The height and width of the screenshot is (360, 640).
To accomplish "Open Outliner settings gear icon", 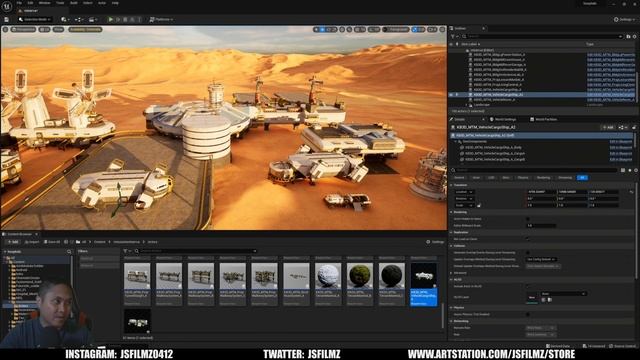I will [634, 36].
